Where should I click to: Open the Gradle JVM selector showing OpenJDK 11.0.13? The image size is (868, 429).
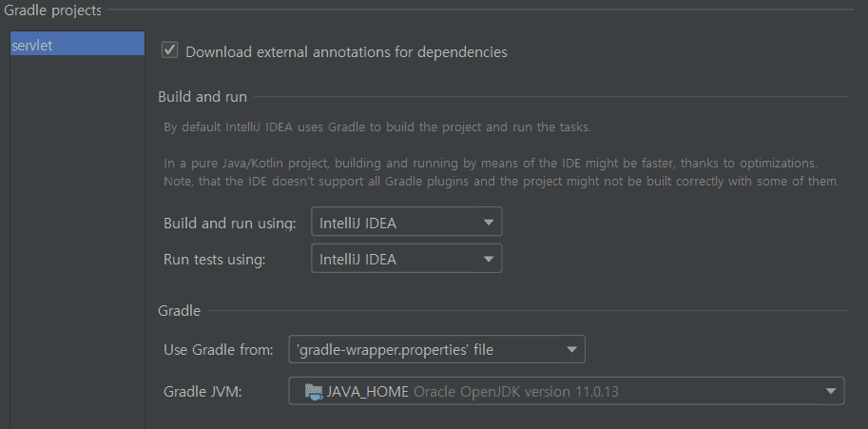566,391
